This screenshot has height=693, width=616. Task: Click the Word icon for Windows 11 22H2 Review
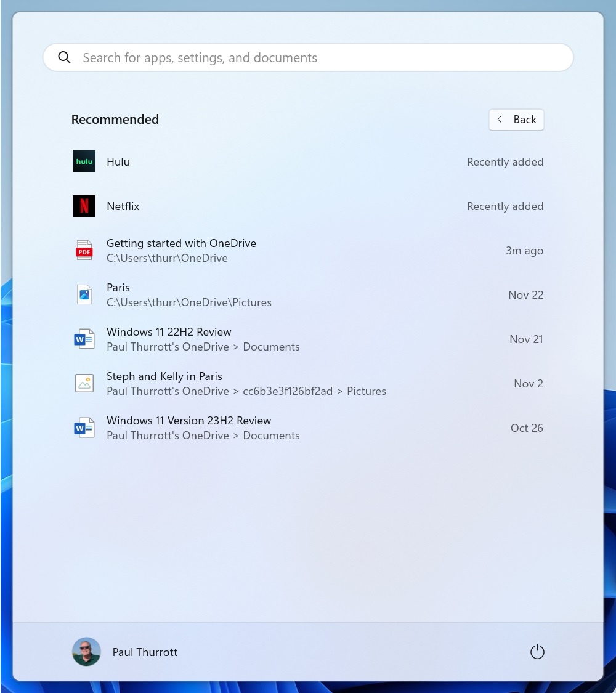tap(84, 339)
